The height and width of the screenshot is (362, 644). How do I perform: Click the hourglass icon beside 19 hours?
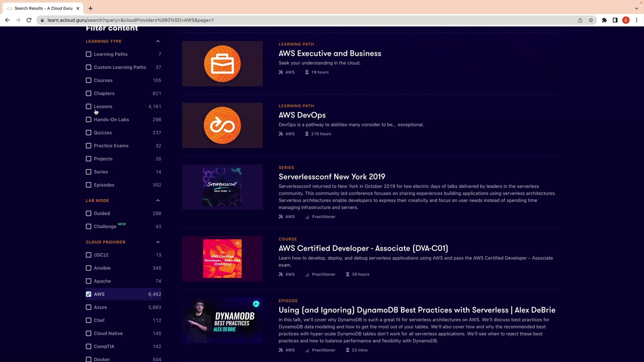coord(307,72)
